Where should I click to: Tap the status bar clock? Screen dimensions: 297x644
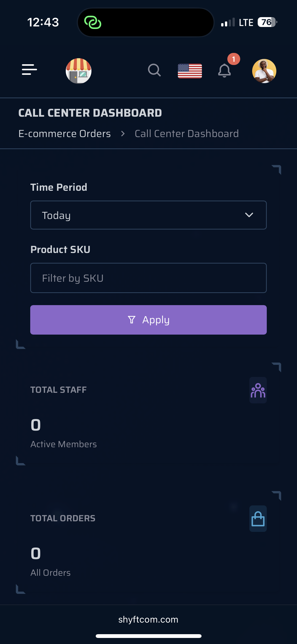43,22
